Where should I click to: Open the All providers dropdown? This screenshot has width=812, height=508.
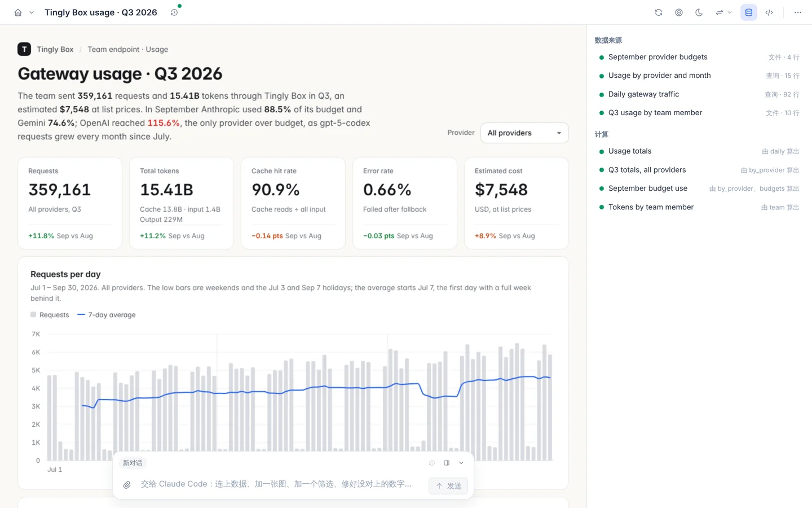524,133
